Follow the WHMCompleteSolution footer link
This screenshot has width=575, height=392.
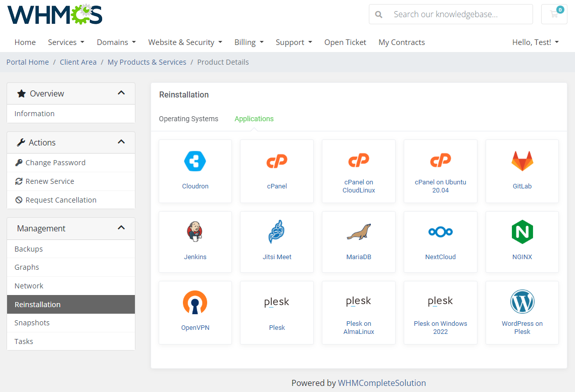pos(382,383)
